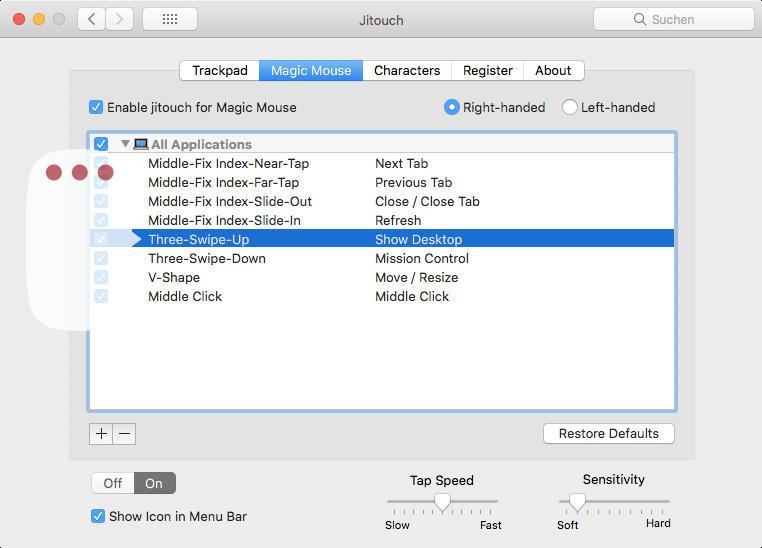Click the Next Tab action
Screen dimensions: 762x548
click(401, 163)
